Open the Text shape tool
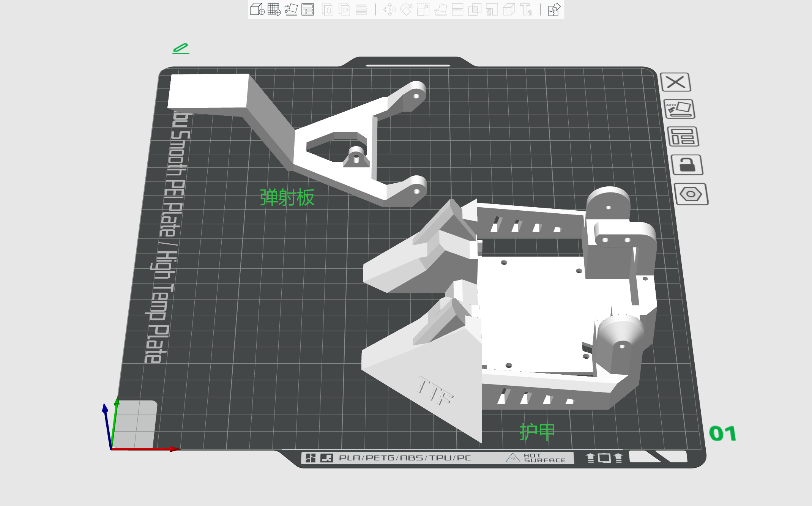The height and width of the screenshot is (506, 812). pos(526,9)
